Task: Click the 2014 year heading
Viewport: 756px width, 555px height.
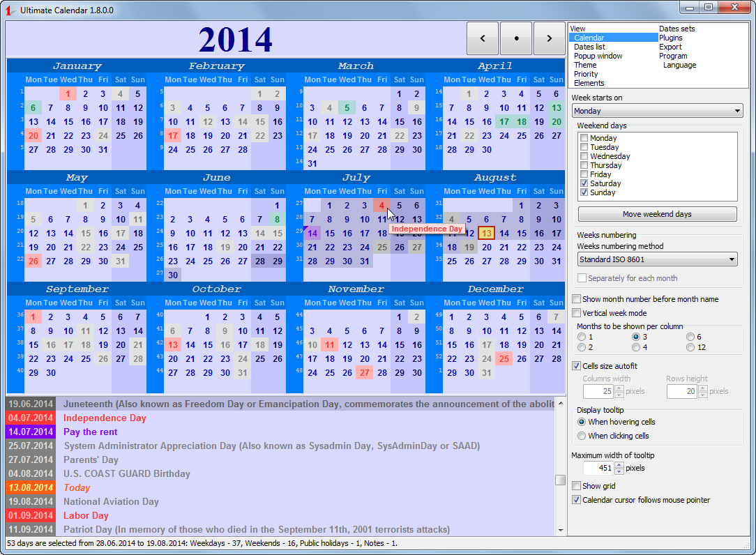Action: pyautogui.click(x=235, y=40)
